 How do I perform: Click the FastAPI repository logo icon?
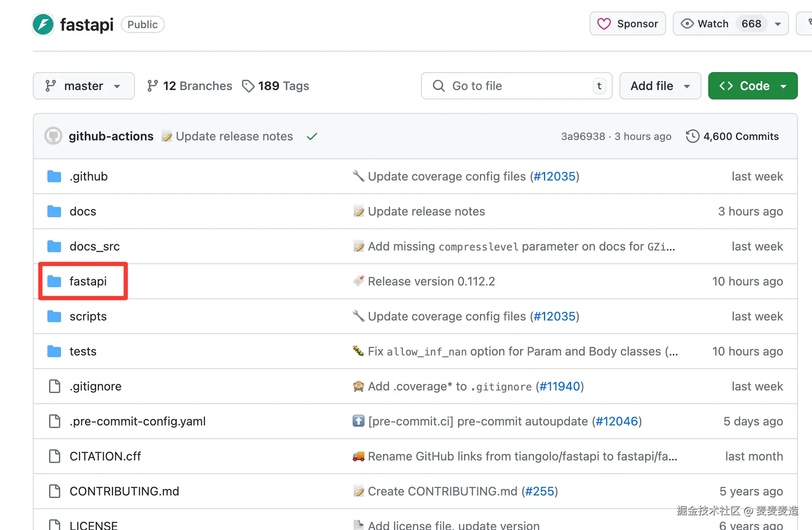coord(43,24)
